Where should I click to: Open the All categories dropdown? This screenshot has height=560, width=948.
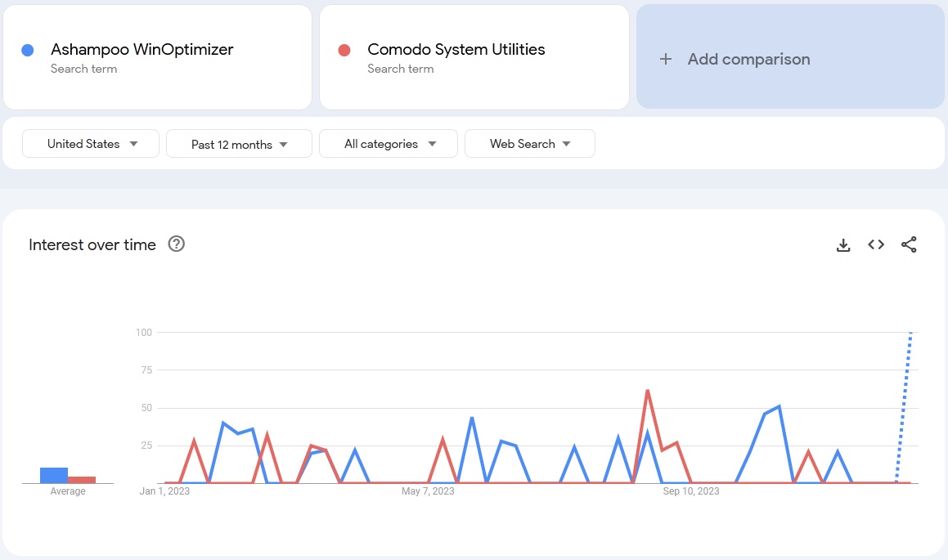(389, 144)
